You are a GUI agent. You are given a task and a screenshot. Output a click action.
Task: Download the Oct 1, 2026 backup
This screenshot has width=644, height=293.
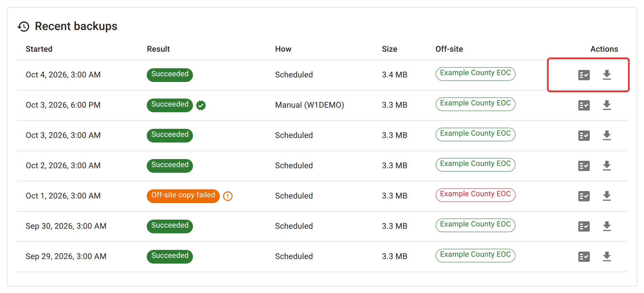pyautogui.click(x=607, y=196)
